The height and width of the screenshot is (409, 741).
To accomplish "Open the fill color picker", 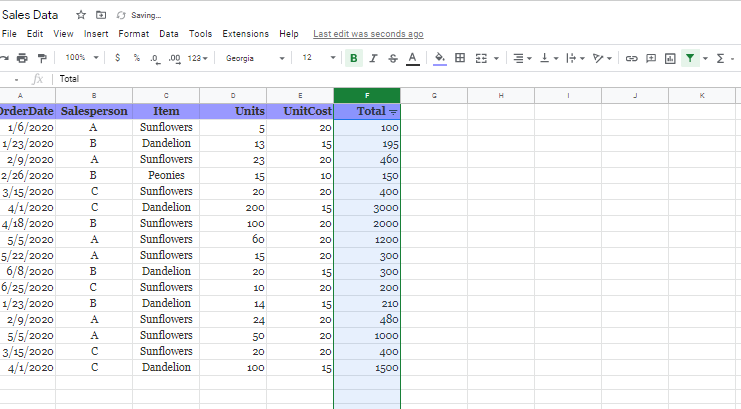I will tap(439, 58).
